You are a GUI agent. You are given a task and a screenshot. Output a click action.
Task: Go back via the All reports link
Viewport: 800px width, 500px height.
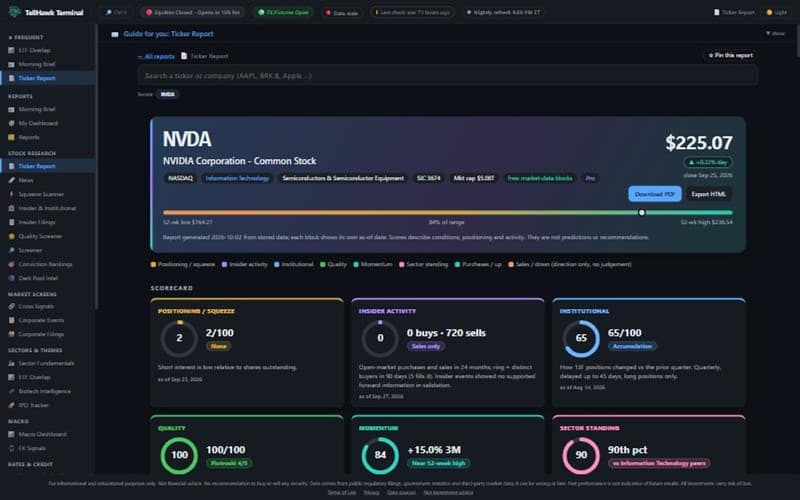156,57
